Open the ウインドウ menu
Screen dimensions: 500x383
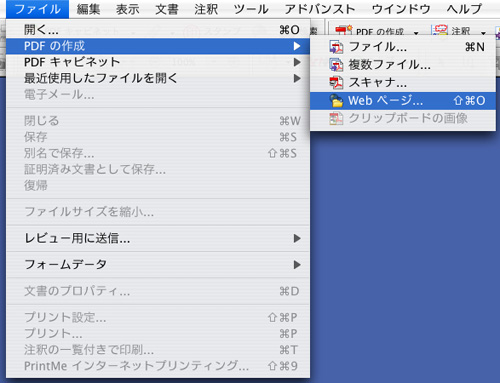[x=401, y=9]
